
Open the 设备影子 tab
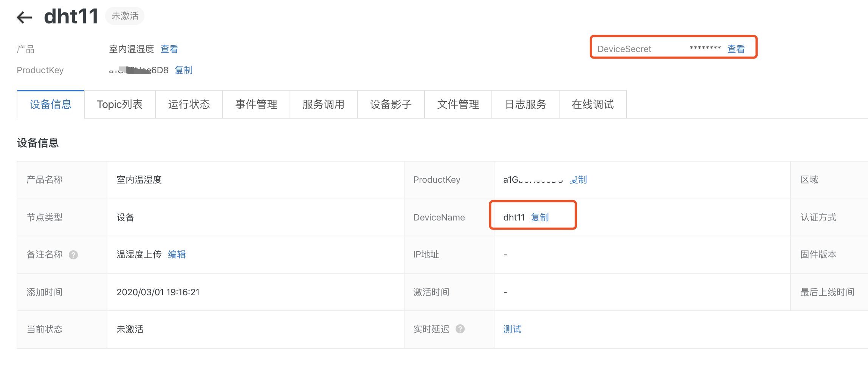pos(391,105)
